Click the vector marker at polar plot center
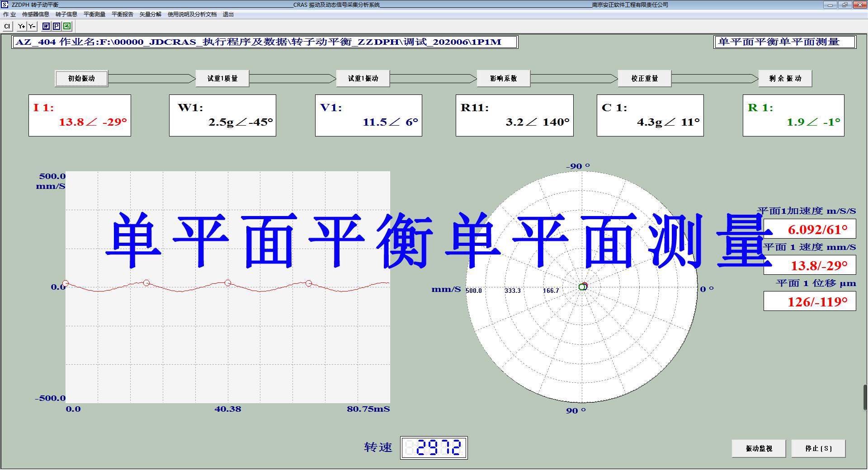Screen dimensions: 868x470 click(x=583, y=287)
